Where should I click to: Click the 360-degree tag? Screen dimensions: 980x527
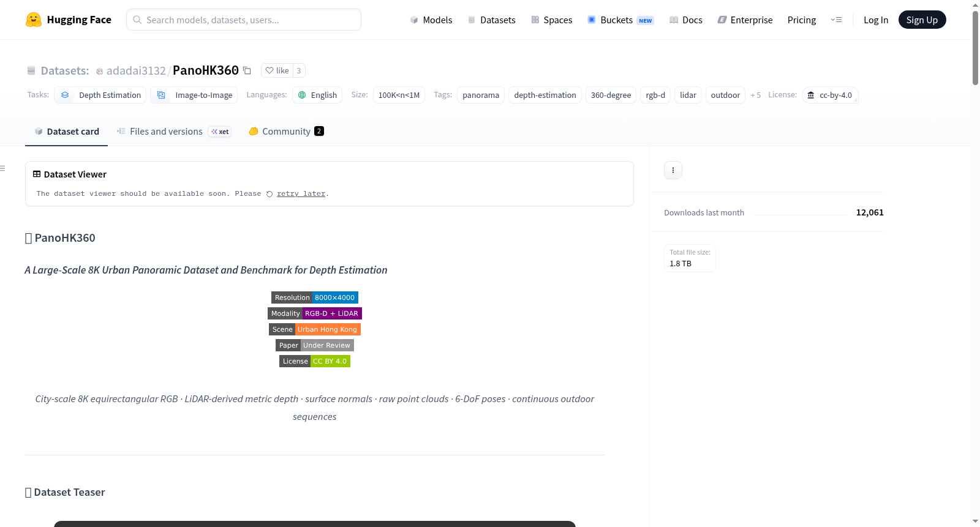click(611, 95)
